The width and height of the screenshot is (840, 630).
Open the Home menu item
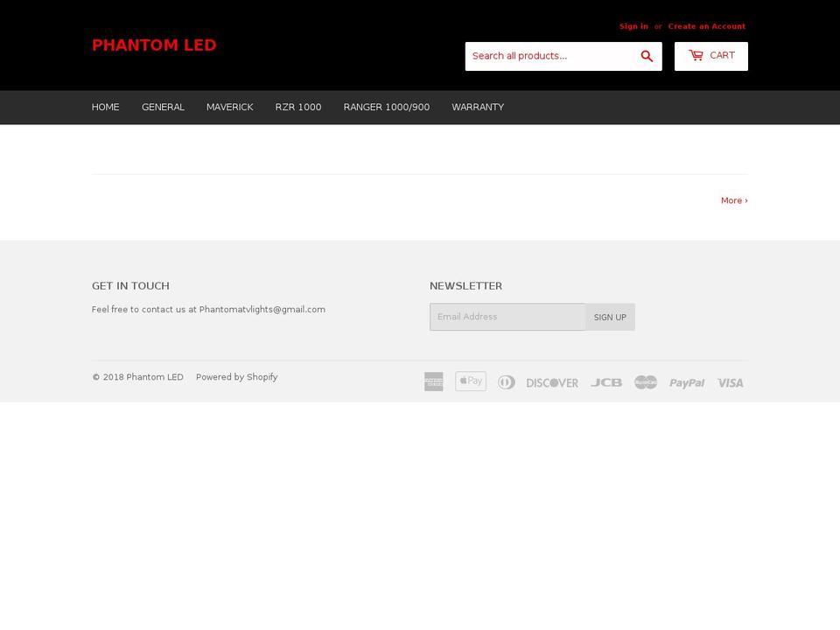click(x=106, y=107)
